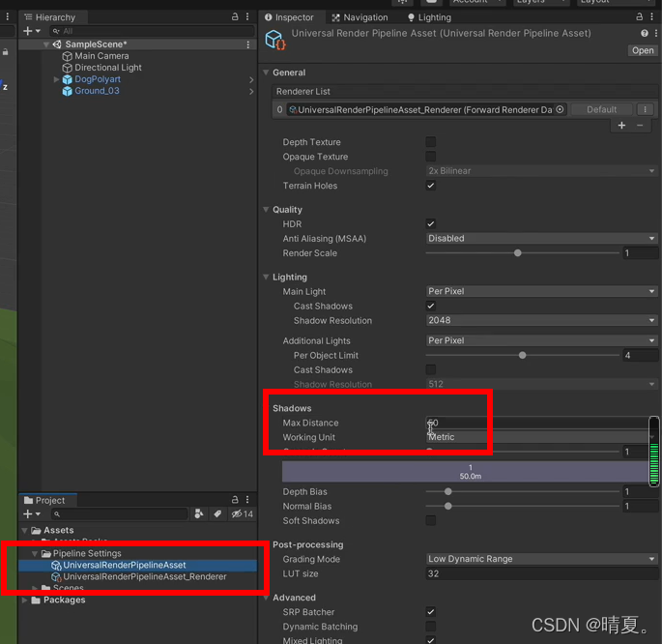Collapse the General section
The height and width of the screenshot is (644, 662).
[x=266, y=73]
